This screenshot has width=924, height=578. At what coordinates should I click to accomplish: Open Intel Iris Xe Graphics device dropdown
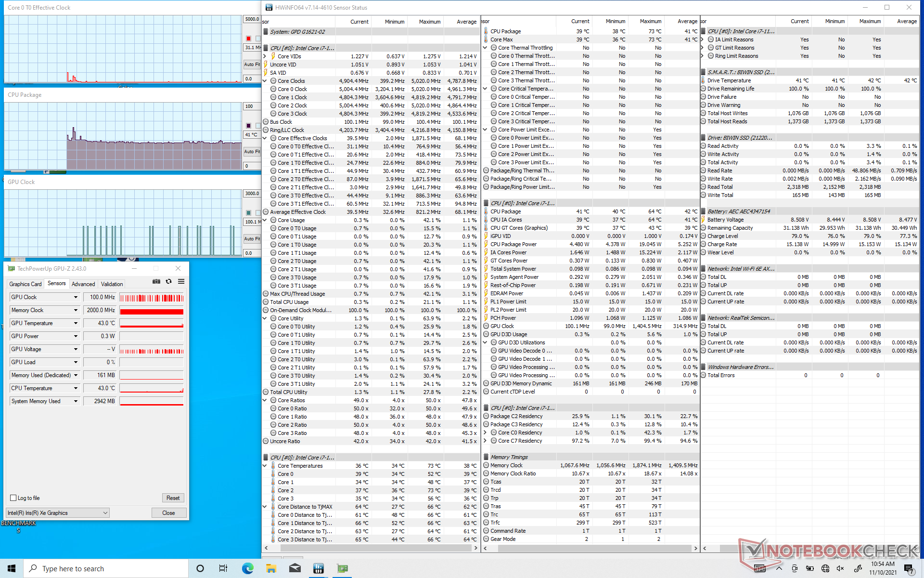click(x=58, y=513)
